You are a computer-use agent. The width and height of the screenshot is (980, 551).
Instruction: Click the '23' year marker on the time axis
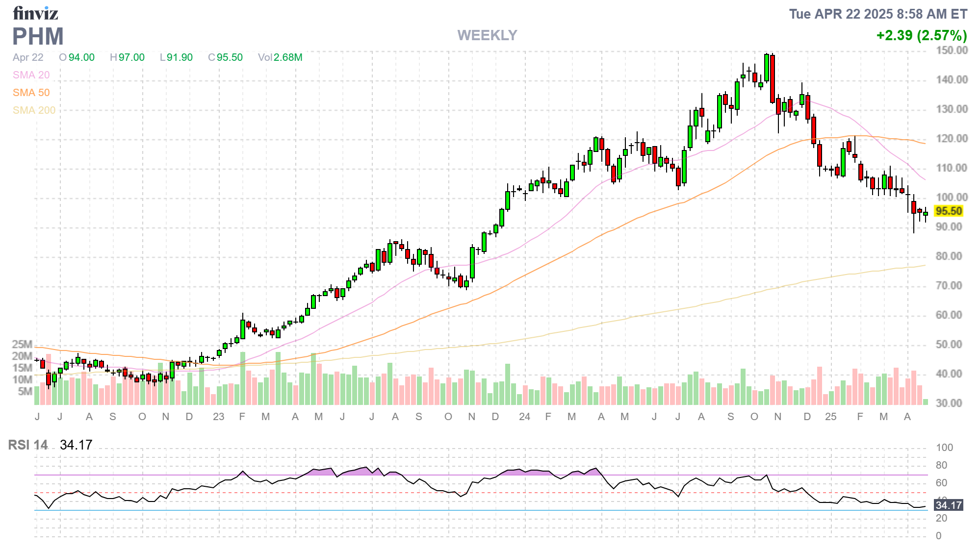pyautogui.click(x=218, y=417)
